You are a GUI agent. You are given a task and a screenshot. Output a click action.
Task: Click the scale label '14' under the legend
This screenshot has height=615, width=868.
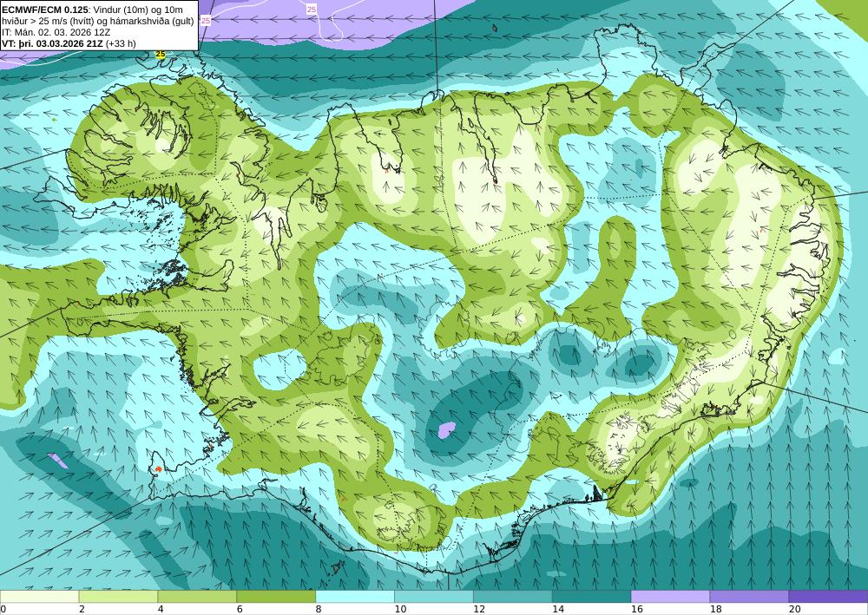coord(557,609)
